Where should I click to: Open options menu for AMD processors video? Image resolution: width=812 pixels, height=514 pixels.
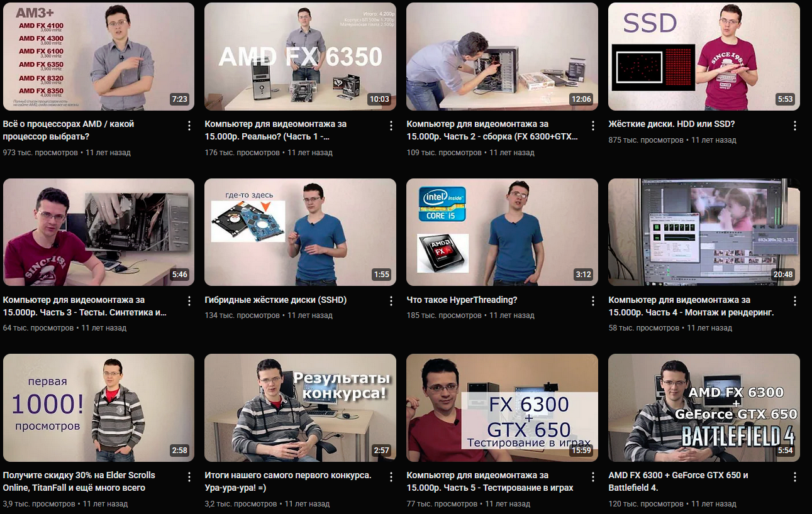[189, 126]
